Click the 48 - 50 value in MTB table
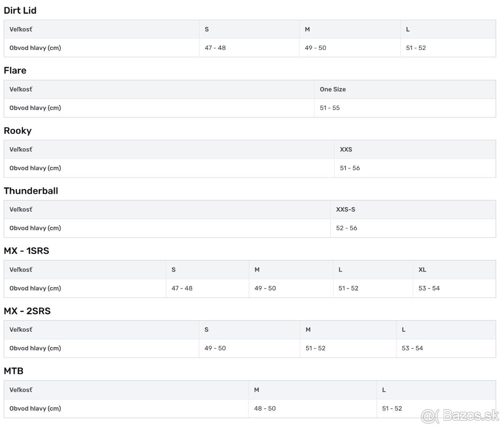504x428 pixels. pos(265,408)
